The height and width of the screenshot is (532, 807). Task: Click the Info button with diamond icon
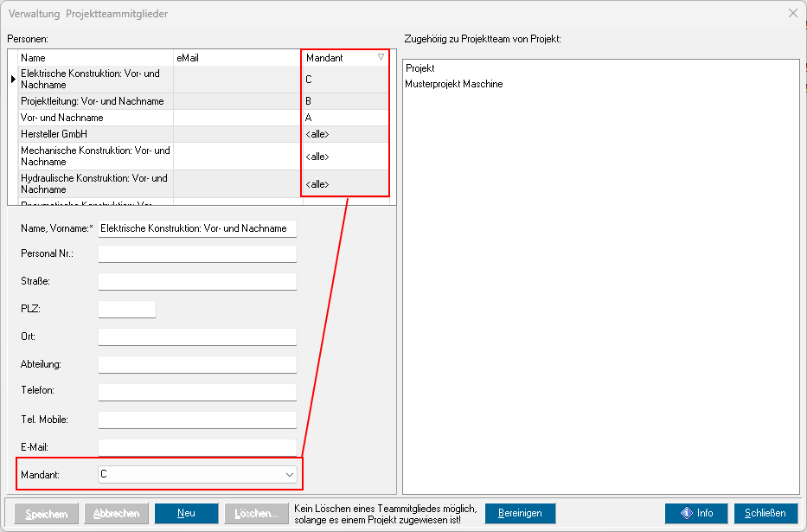pyautogui.click(x=695, y=513)
